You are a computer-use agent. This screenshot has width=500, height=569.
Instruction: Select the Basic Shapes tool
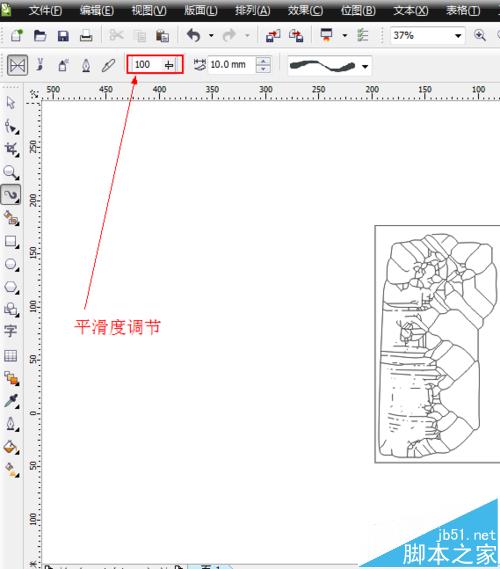click(11, 310)
